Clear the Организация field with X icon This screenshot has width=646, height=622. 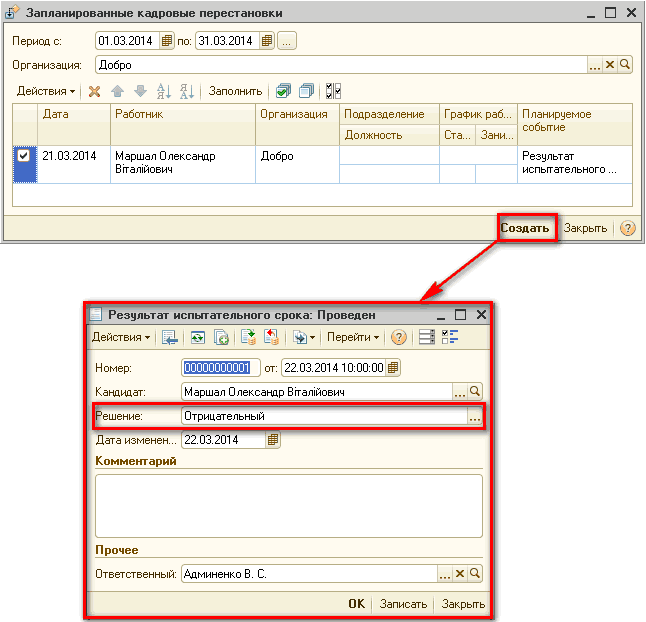(610, 65)
